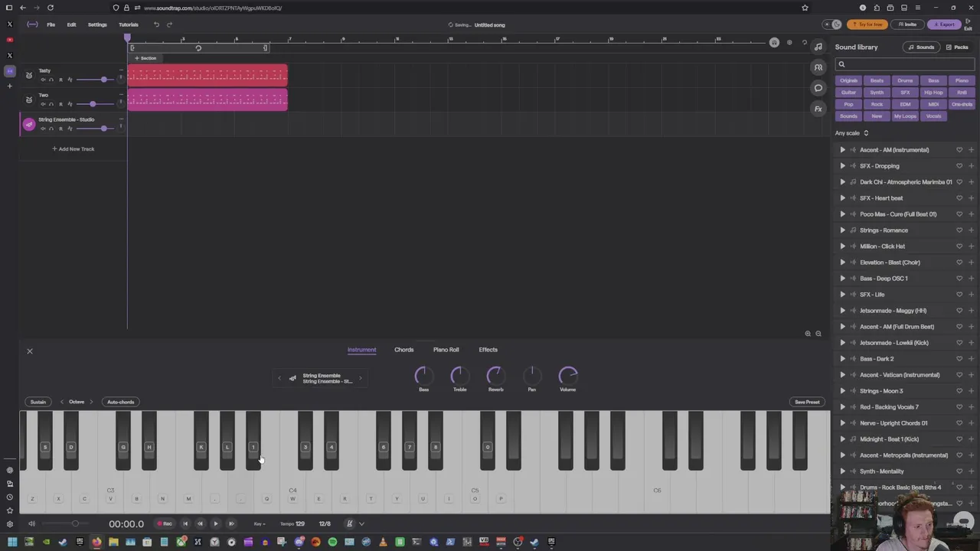Switch to the Effects tab
Screen dimensions: 980x551
pyautogui.click(x=488, y=350)
